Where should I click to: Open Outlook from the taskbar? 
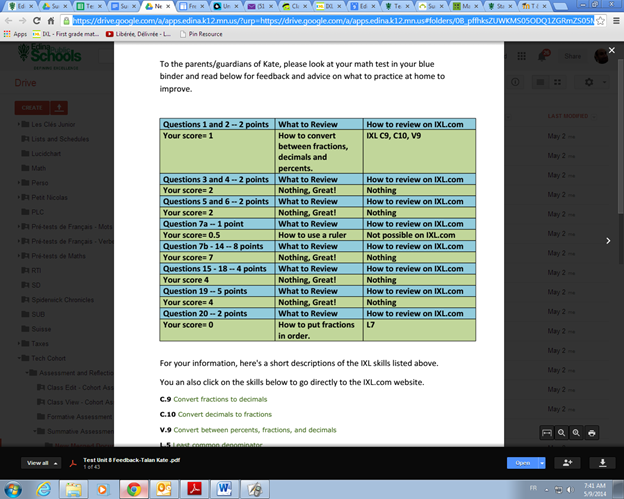[x=164, y=489]
